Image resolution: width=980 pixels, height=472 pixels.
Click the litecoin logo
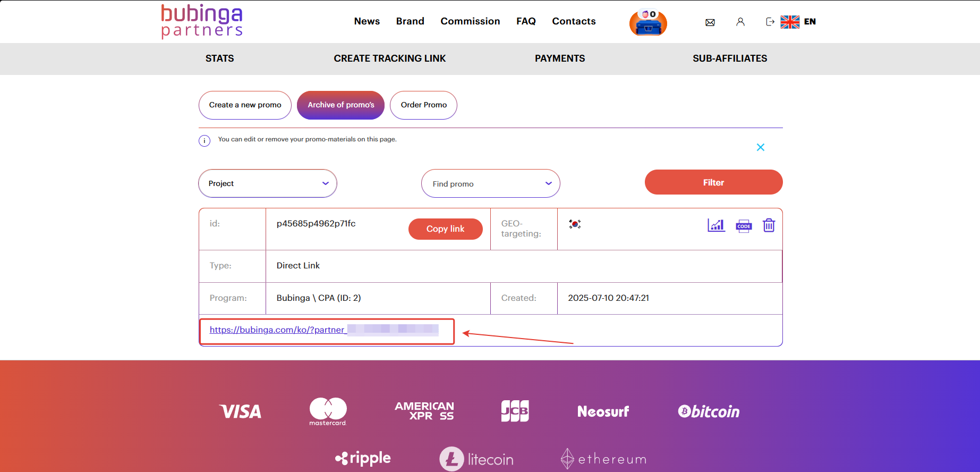tap(476, 459)
